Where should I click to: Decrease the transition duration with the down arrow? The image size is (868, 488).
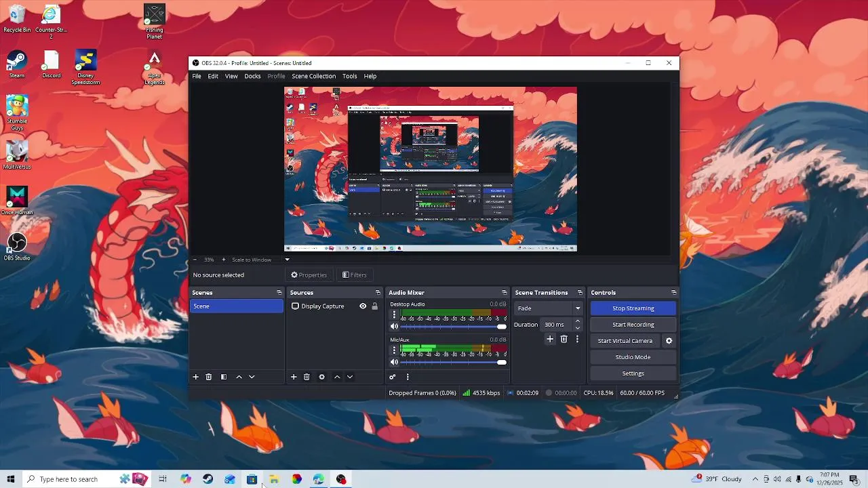[578, 328]
